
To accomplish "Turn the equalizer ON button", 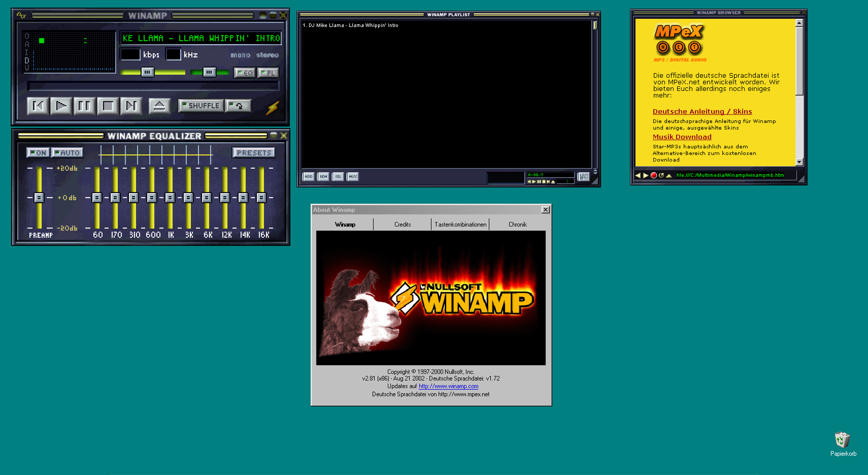I will click(38, 153).
